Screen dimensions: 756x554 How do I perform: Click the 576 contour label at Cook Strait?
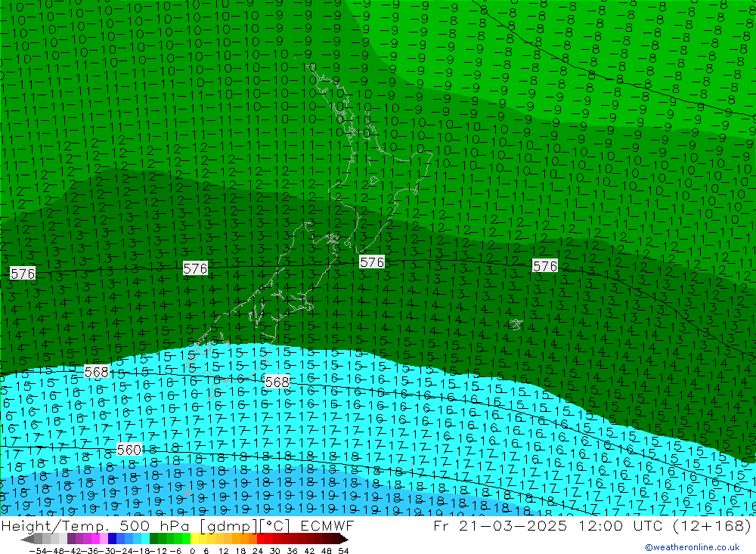(372, 262)
